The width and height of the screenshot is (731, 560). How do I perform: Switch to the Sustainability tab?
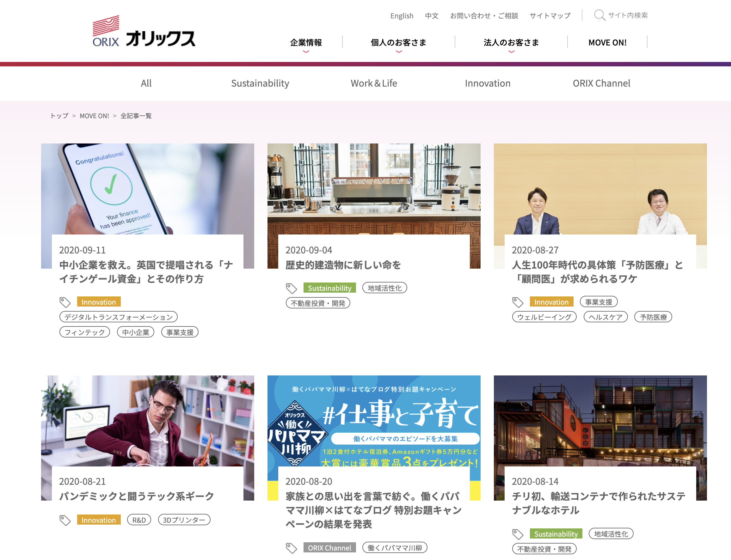[x=260, y=83]
